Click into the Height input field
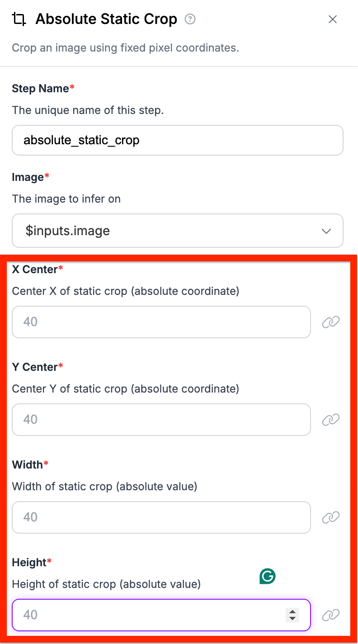 point(149,615)
